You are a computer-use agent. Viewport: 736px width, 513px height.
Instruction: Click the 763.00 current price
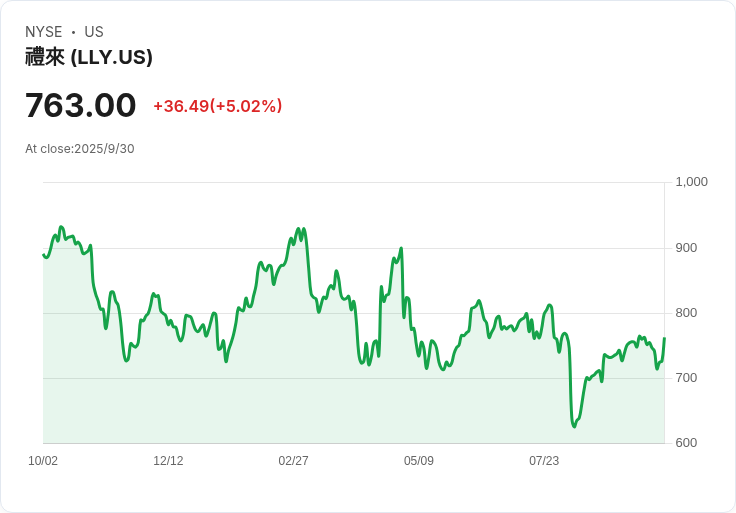point(81,105)
